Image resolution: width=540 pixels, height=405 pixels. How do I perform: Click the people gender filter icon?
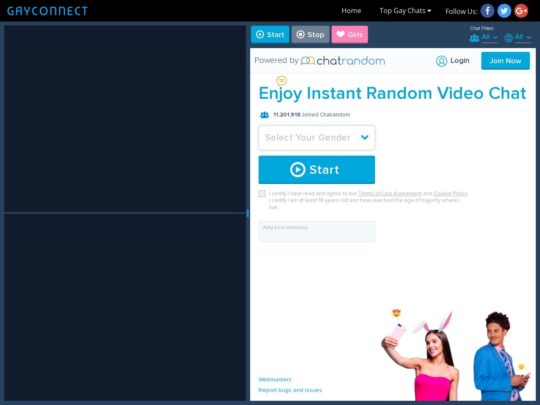point(474,38)
